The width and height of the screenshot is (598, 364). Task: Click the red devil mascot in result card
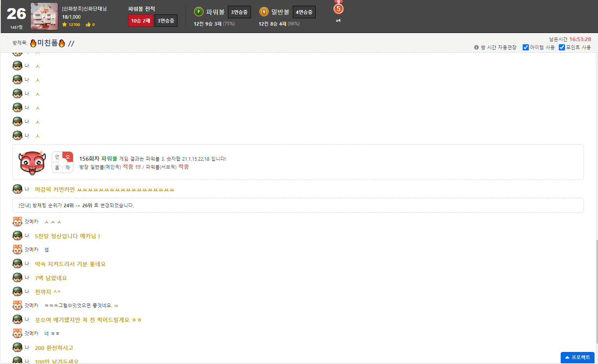pyautogui.click(x=32, y=162)
